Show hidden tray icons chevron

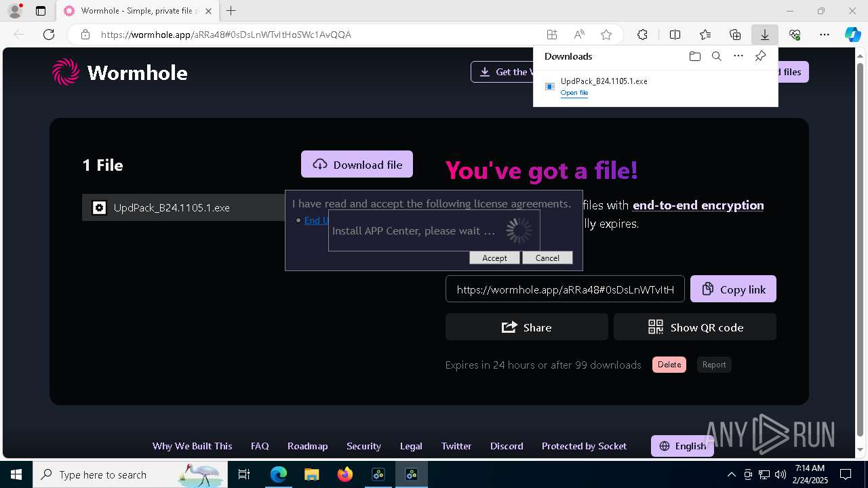[731, 474]
